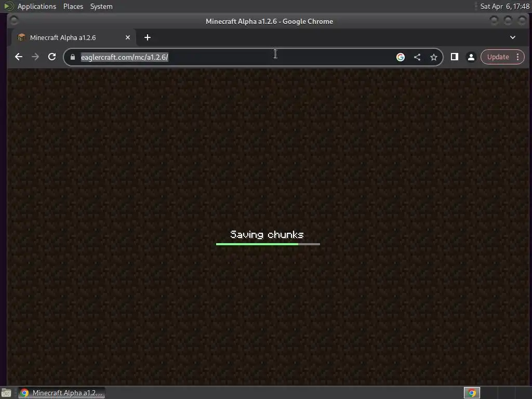The width and height of the screenshot is (532, 399).
Task: Switch to the Minecraft Alpha taskbar entry
Action: pos(62,393)
